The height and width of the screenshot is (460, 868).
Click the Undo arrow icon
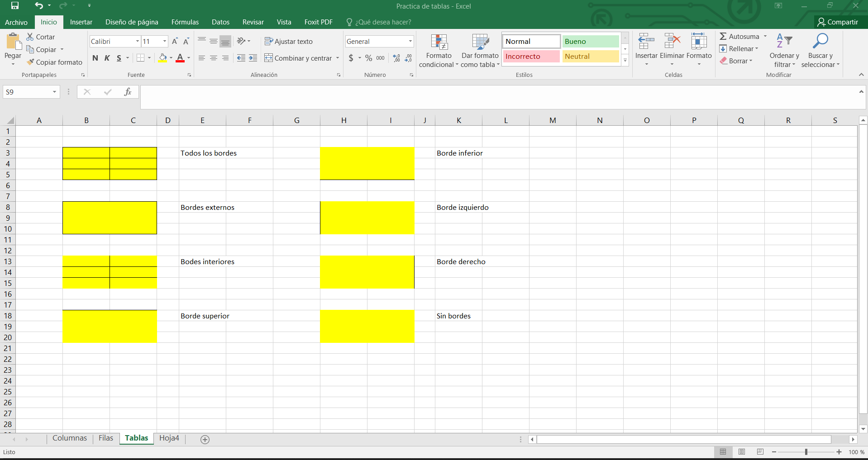[39, 6]
